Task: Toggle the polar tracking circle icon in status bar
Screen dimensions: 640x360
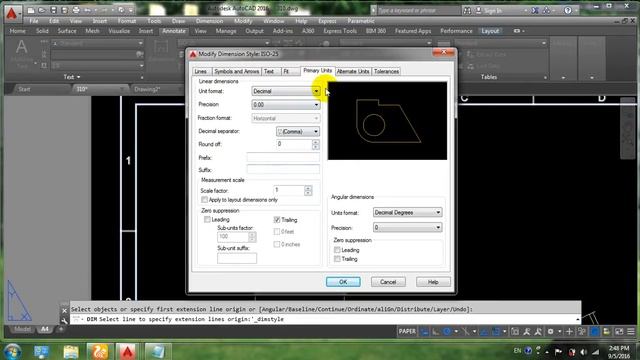Action: click(x=447, y=331)
